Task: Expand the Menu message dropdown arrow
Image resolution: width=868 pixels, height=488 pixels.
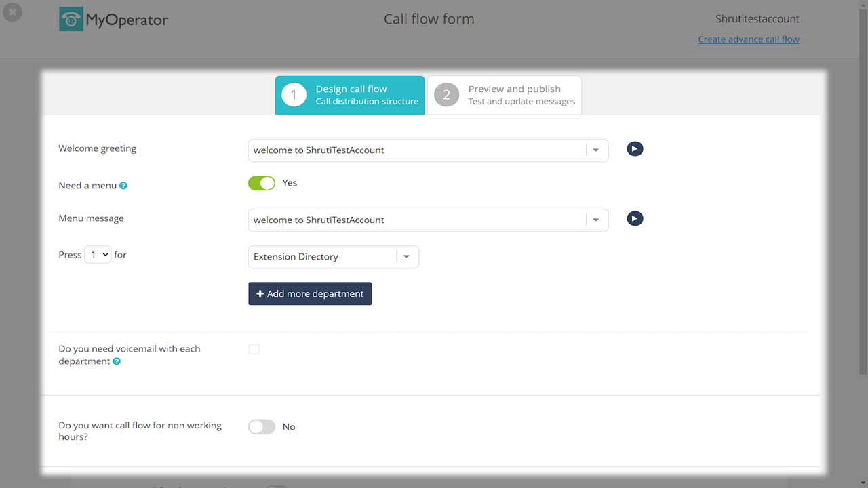Action: point(596,220)
